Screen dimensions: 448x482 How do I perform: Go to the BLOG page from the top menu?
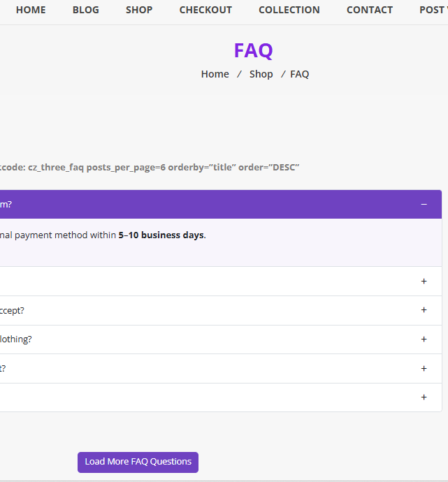tap(86, 10)
